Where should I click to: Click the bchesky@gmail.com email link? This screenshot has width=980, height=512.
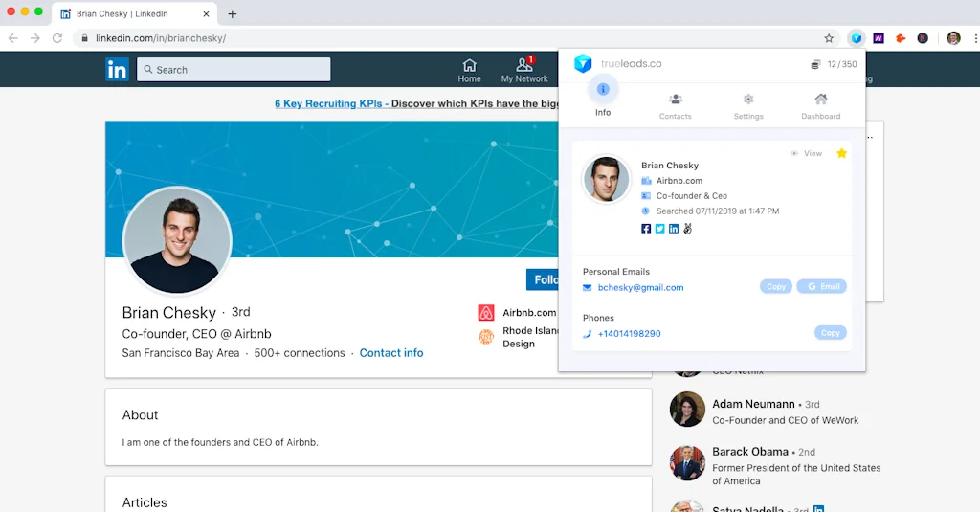(640, 287)
